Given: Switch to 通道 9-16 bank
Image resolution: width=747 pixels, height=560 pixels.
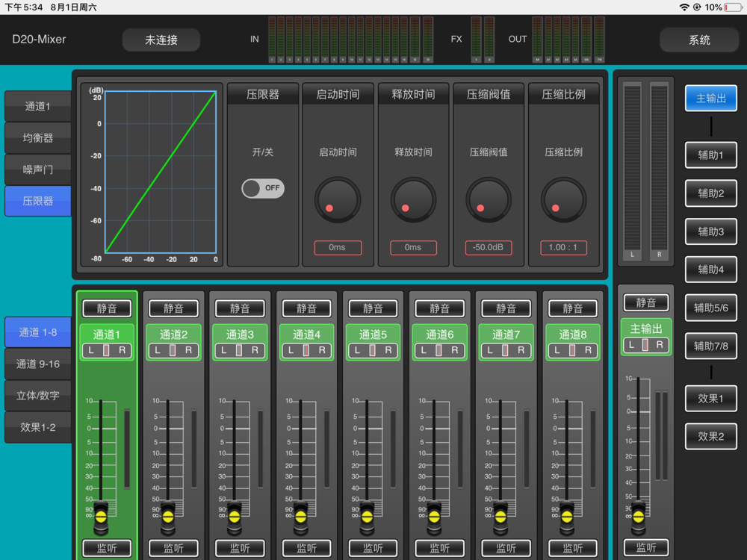Looking at the screenshot, I should 38,364.
